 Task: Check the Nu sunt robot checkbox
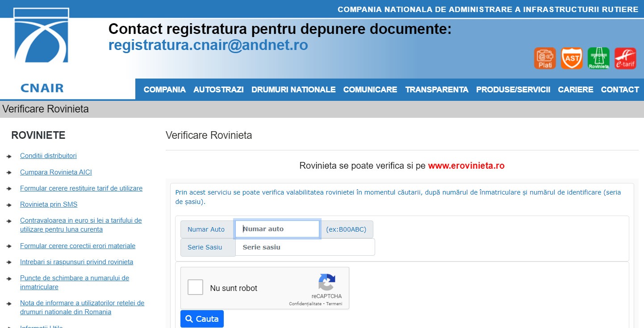(196, 287)
